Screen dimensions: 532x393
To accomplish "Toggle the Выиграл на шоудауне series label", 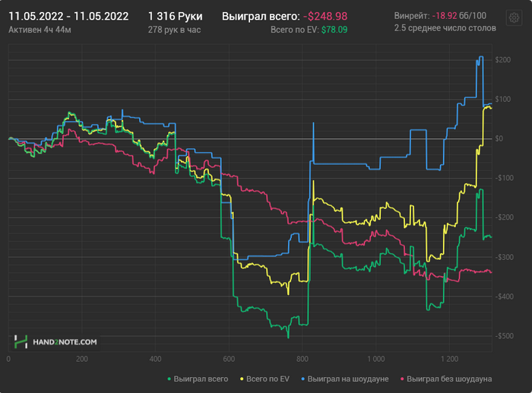I will point(348,379).
